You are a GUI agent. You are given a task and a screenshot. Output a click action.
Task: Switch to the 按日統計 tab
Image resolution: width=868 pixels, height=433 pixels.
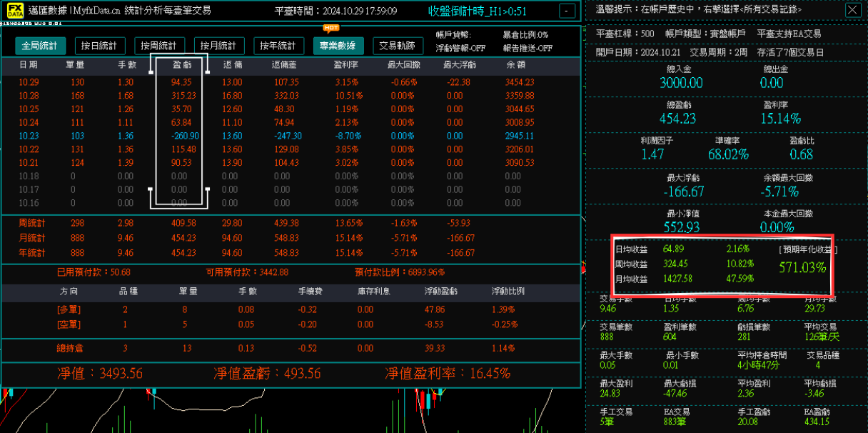99,44
